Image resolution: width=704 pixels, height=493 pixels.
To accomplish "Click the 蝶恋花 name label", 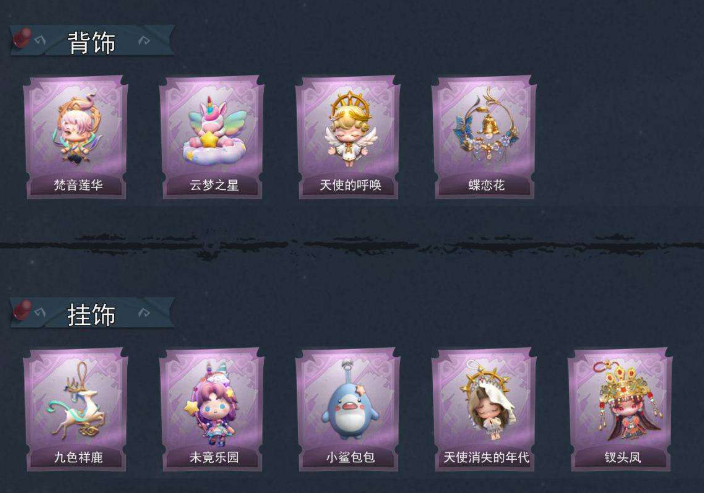I will [487, 185].
